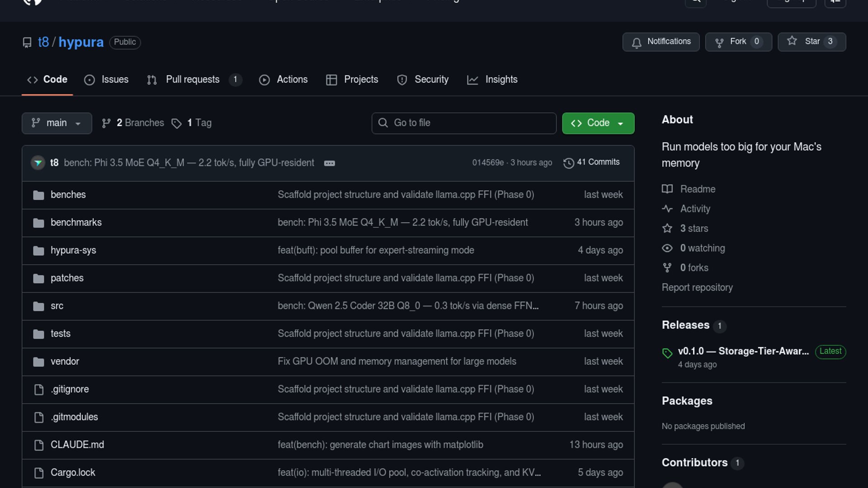Viewport: 868px width, 488px height.
Task: Click the Report repository link
Action: [x=697, y=287]
